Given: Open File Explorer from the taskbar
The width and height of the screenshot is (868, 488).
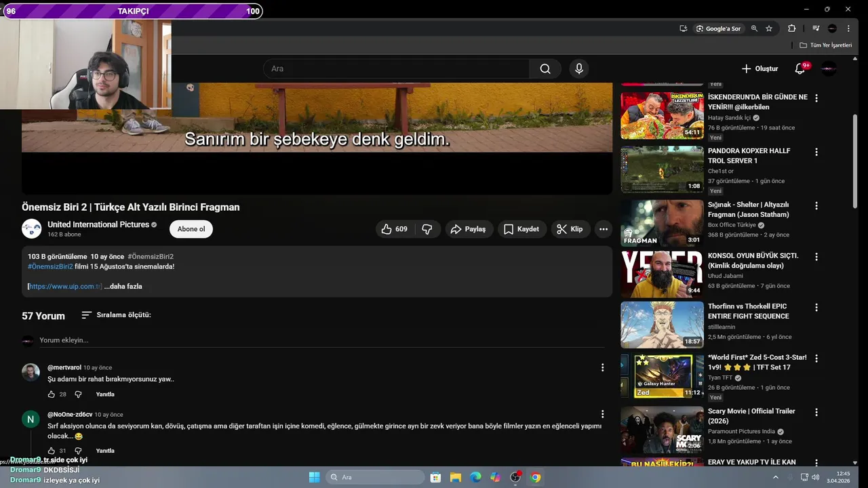Looking at the screenshot, I should coord(456,477).
